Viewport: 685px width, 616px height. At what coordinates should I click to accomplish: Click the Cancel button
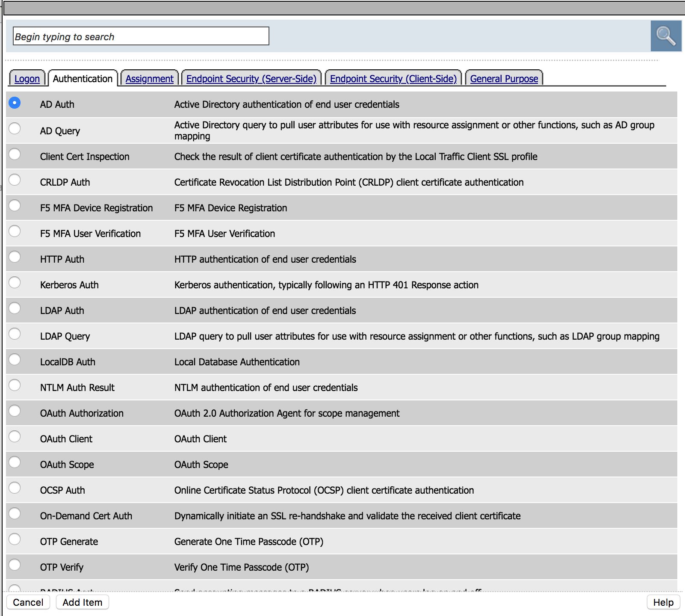click(x=28, y=602)
